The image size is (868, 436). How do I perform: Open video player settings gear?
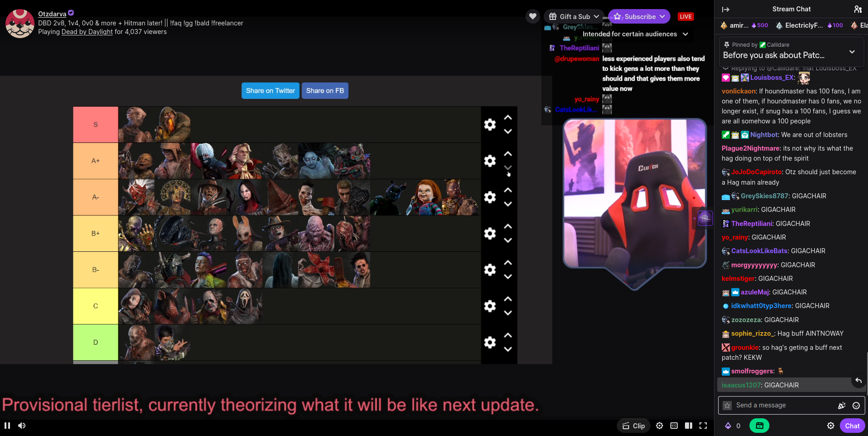coord(660,426)
